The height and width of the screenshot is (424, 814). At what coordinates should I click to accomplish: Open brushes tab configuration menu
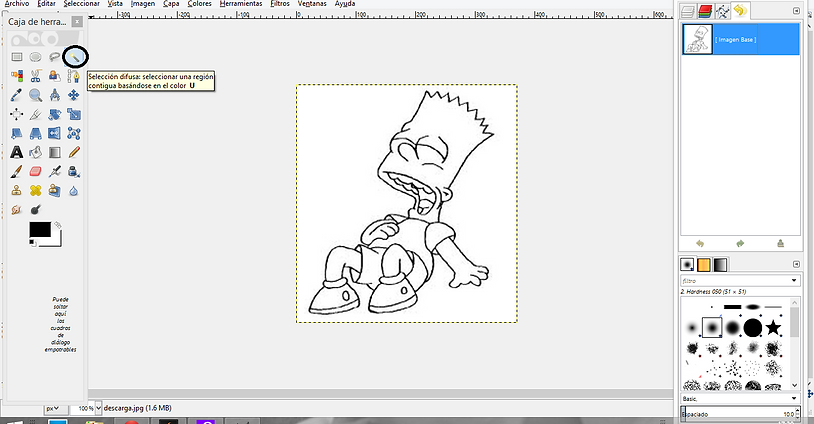tap(796, 264)
